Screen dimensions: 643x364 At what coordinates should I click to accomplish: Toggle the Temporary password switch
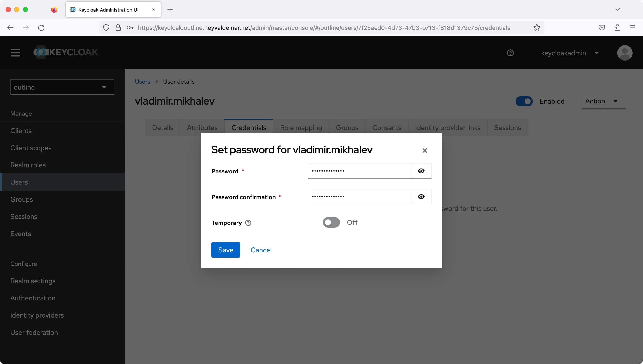tap(331, 222)
